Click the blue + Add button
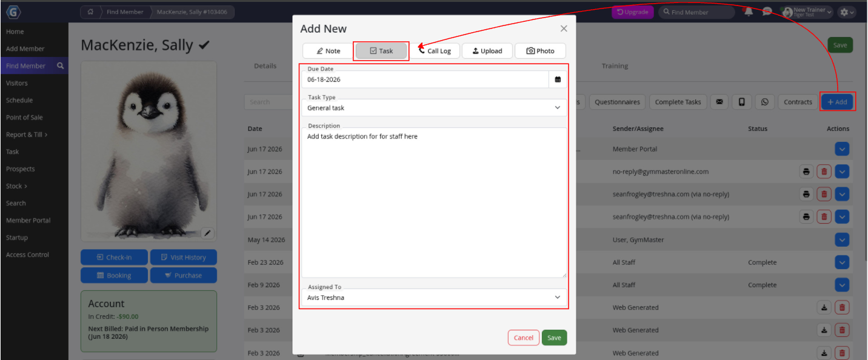868x360 pixels. [x=837, y=102]
